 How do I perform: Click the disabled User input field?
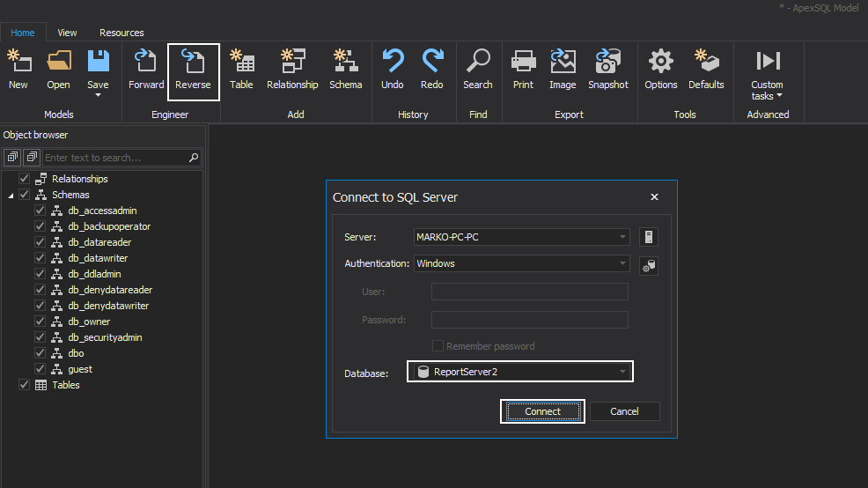[x=530, y=292]
